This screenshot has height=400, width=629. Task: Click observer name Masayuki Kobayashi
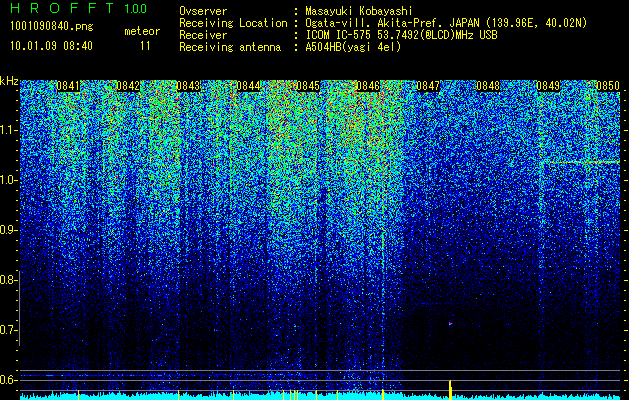359,11
